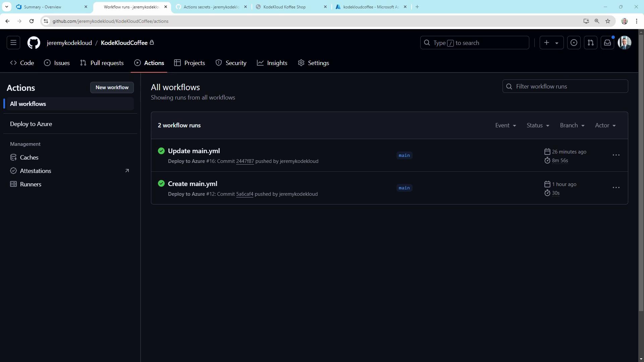Viewport: 644px width, 362px height.
Task: Open the create new plus dropdown
Action: [551, 43]
